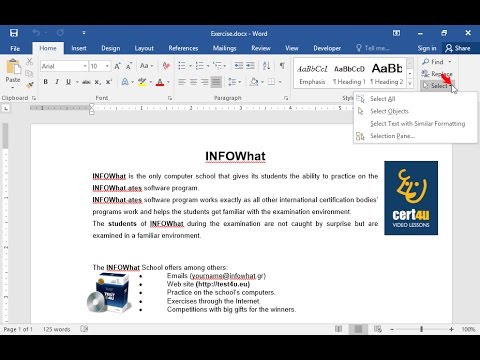This screenshot has height=360, width=480.
Task: Click the Center alignment icon
Action: coord(193,82)
